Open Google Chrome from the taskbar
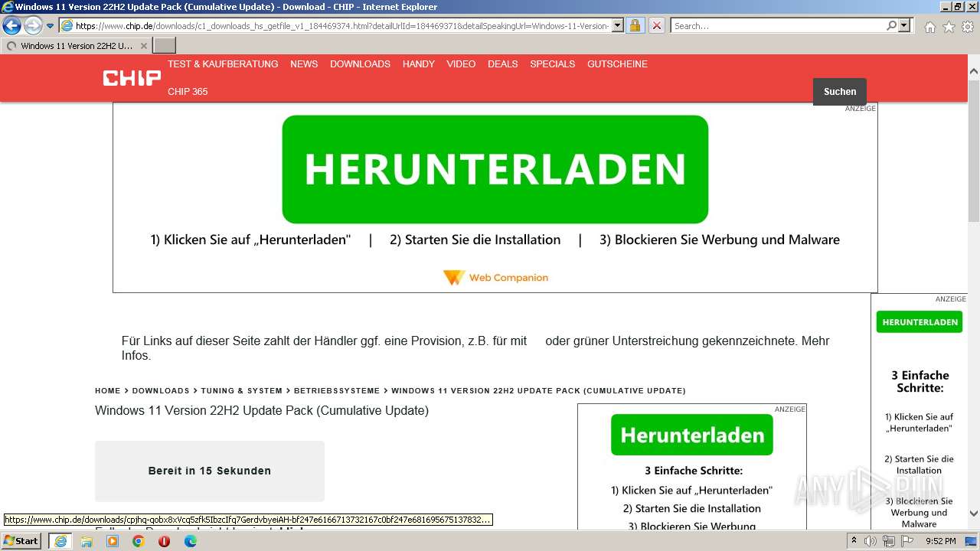 [x=139, y=541]
